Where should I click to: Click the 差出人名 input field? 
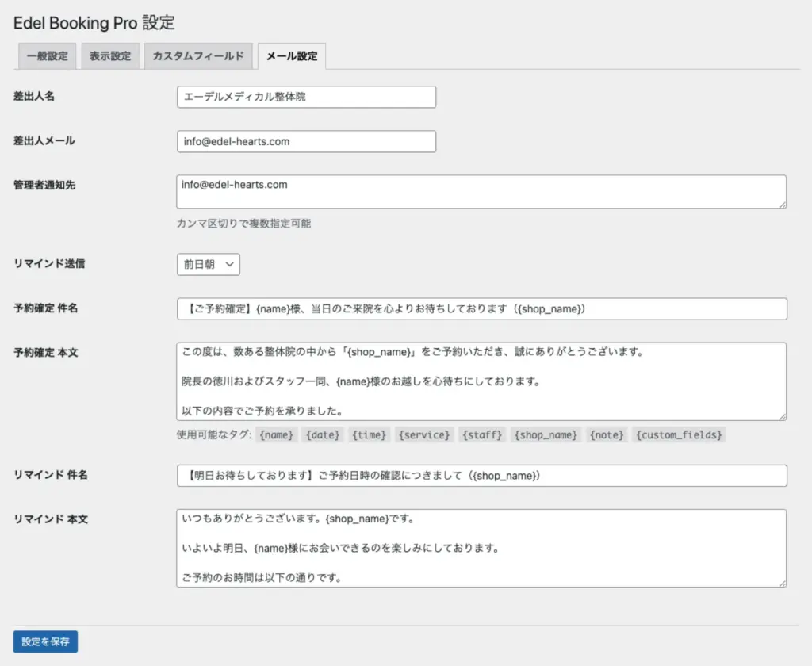(306, 97)
